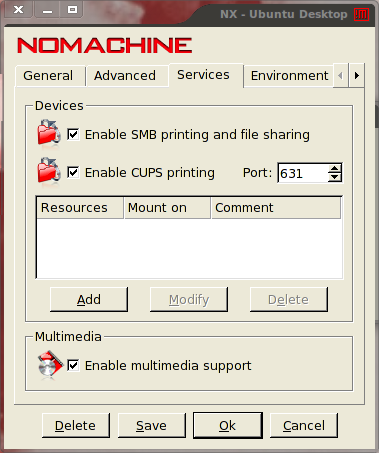Cancel the configuration dialog
Image resolution: width=379 pixels, height=453 pixels.
(x=304, y=425)
